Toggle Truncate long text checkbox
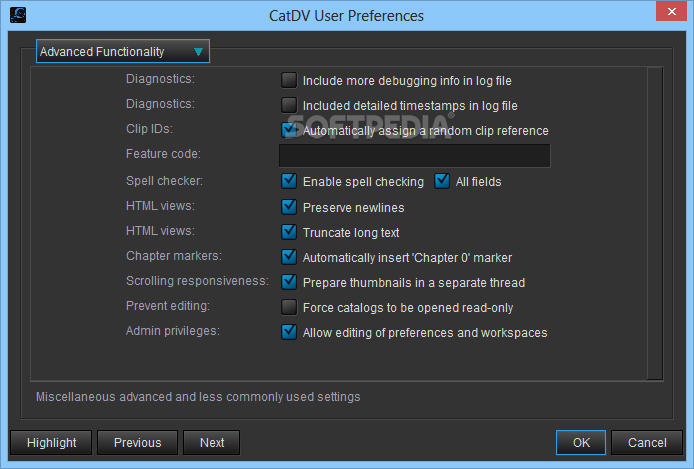This screenshot has width=694, height=469. 289,232
